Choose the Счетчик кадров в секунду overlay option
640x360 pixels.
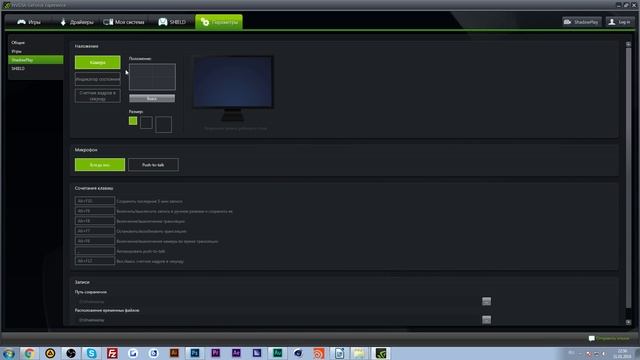98,96
